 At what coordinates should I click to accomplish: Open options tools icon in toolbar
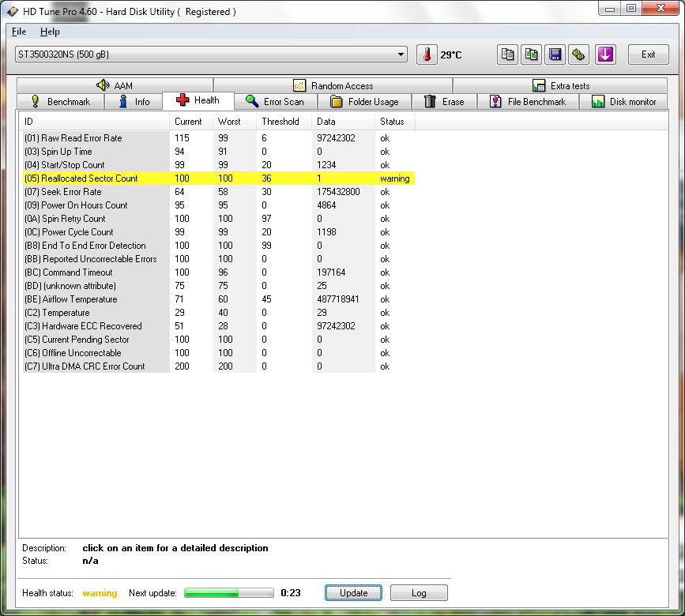(578, 54)
